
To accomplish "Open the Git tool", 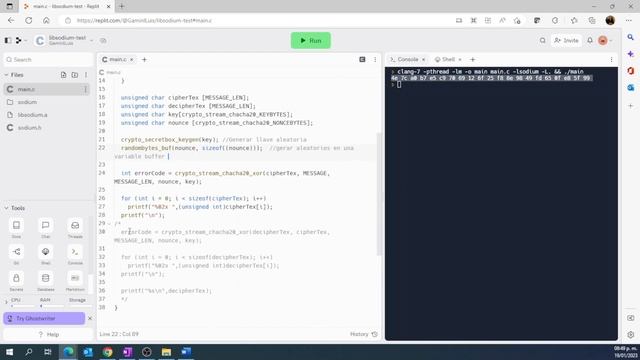I will (16, 255).
